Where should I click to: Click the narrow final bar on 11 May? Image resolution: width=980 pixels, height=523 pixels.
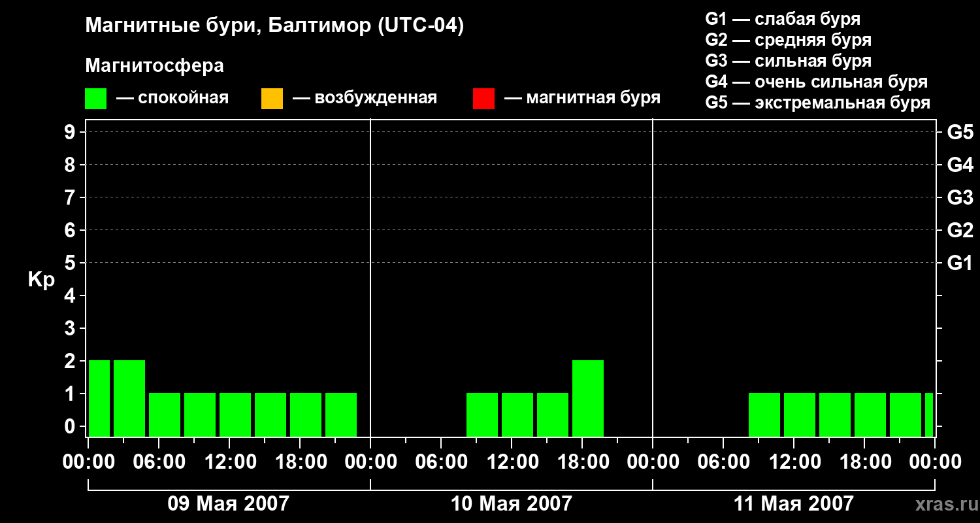pos(929,414)
